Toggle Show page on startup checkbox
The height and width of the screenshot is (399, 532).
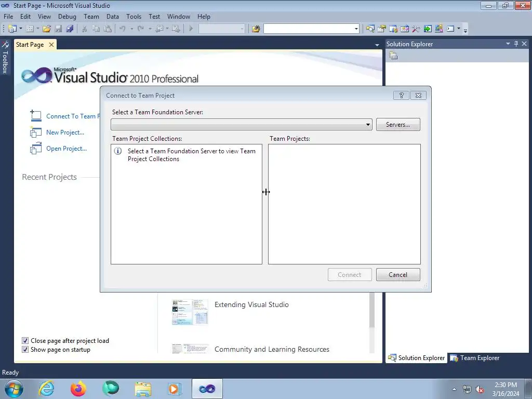25,349
